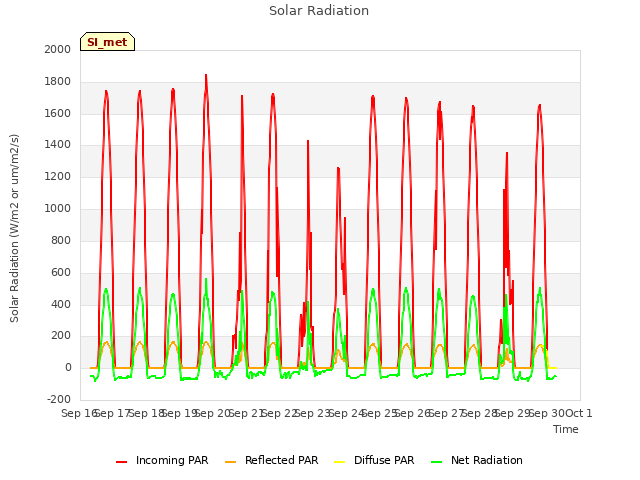Screen dimensions: 640x480
Task: Click the 800 y-axis tick label
Action: 61,240
